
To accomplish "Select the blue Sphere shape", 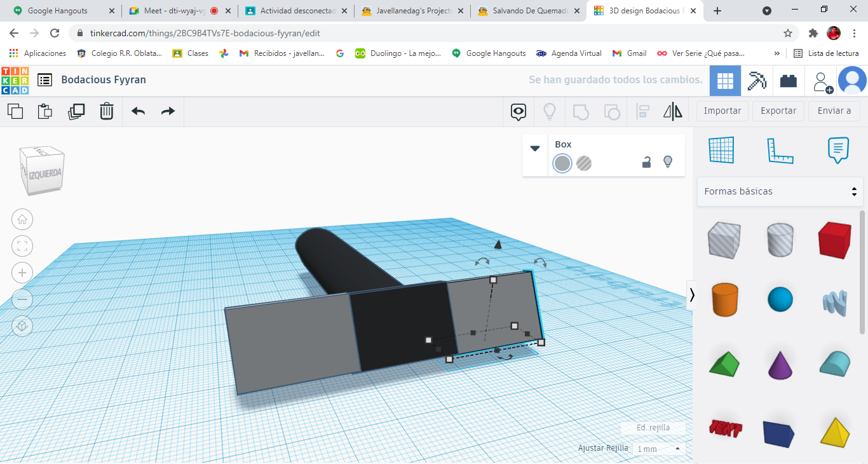I will click(x=780, y=299).
